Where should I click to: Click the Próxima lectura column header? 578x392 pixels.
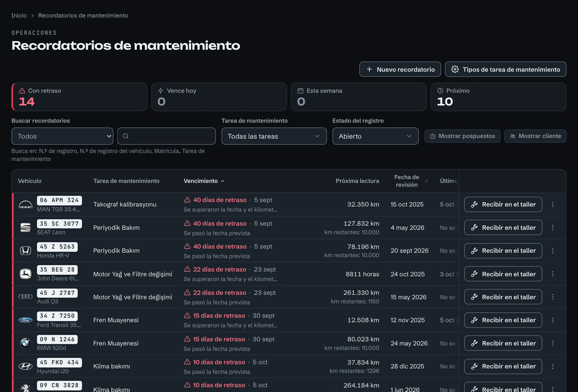(x=357, y=181)
